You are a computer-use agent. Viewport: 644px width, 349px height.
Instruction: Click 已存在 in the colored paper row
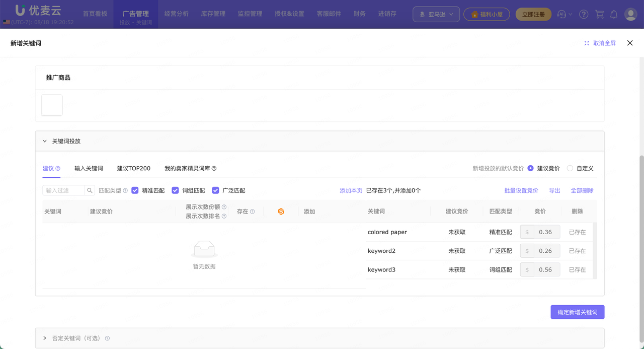coord(577,232)
